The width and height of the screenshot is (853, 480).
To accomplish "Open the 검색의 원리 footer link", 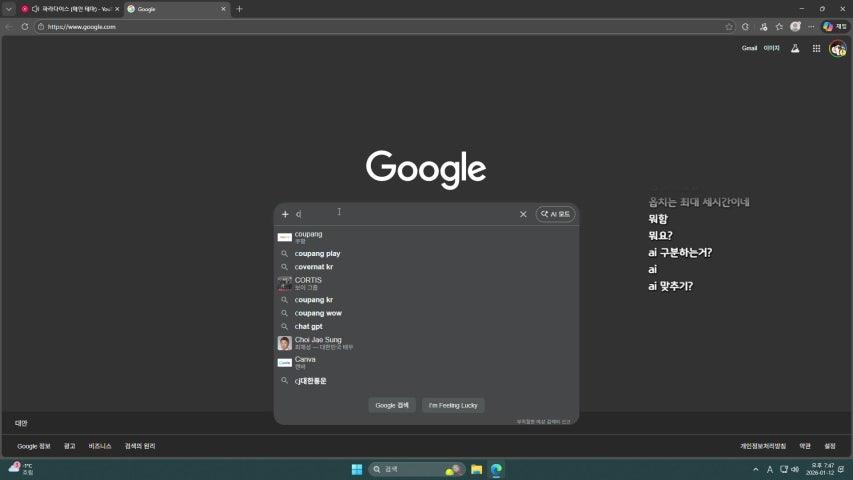I will [x=140, y=446].
